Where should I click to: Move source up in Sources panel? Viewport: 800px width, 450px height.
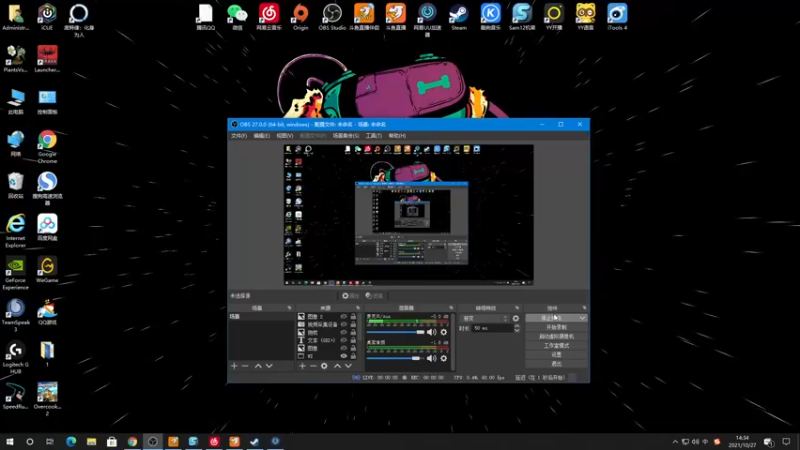pos(337,366)
